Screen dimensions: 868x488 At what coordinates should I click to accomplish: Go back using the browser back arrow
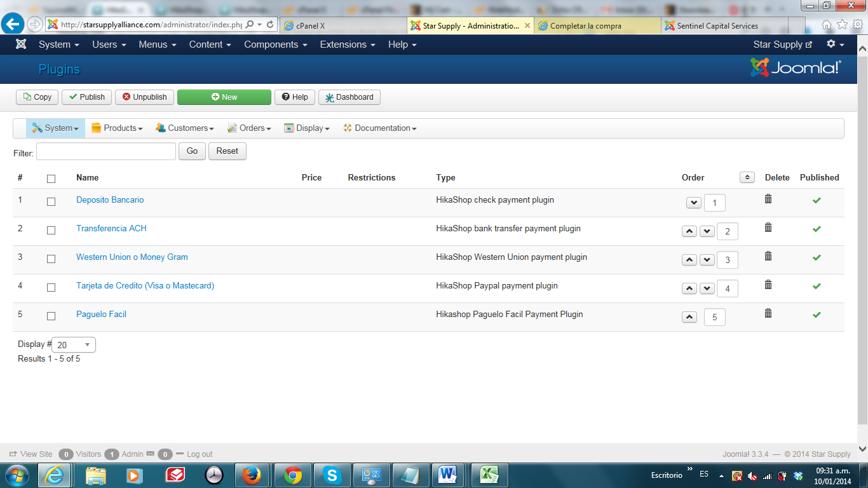[13, 25]
